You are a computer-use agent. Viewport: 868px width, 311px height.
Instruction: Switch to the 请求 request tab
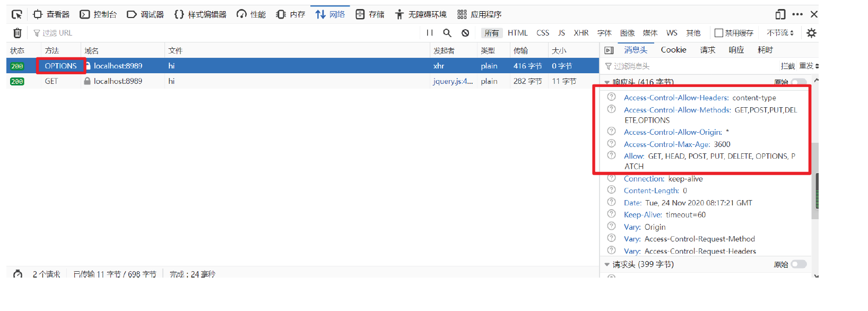[x=708, y=50]
